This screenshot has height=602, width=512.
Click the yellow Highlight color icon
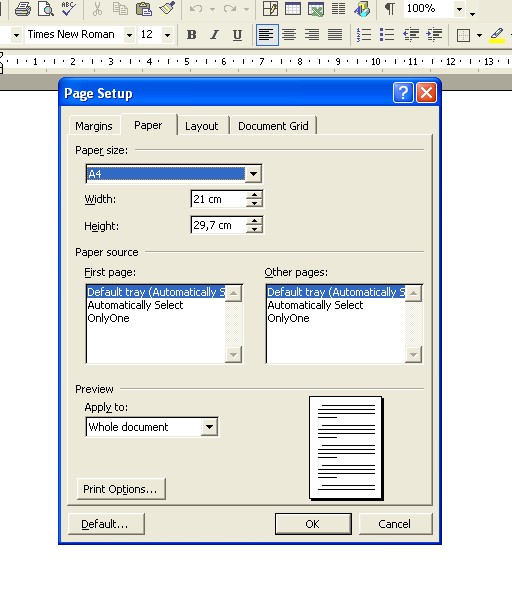pyautogui.click(x=497, y=35)
